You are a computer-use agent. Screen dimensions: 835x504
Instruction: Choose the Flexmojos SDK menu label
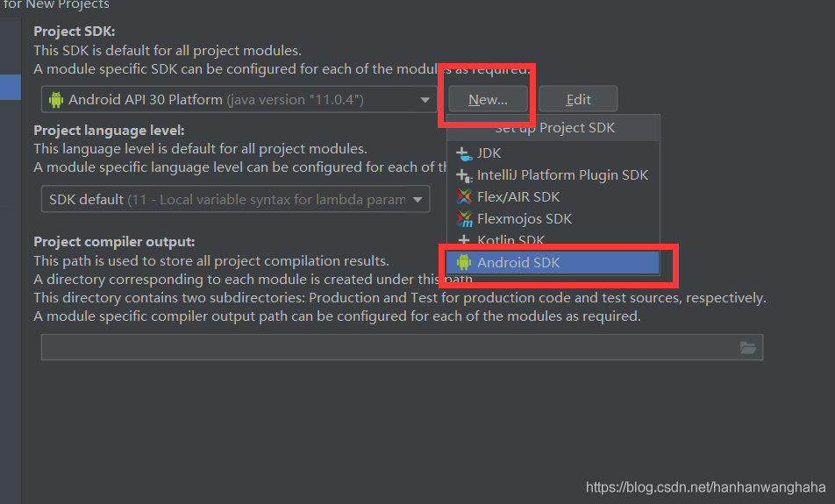525,219
